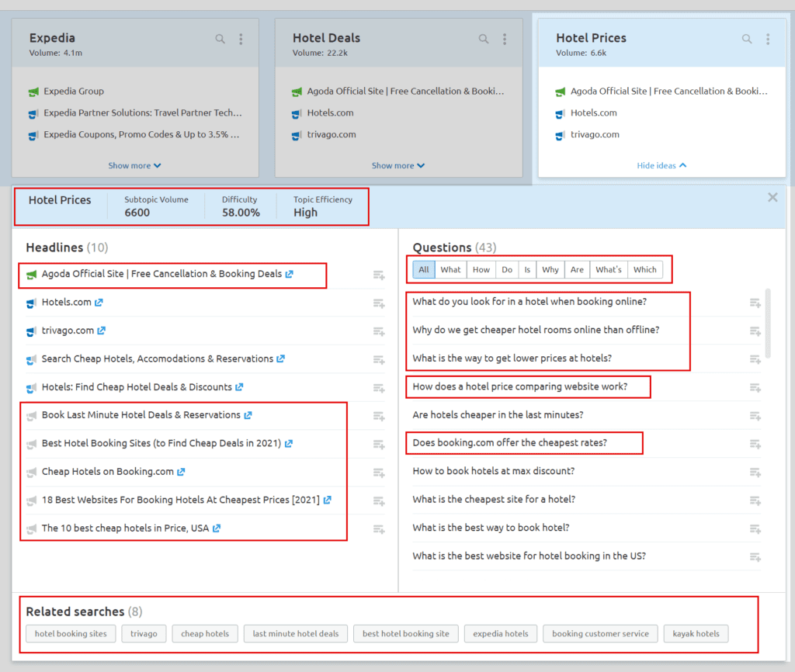Filter questions by Do

507,269
